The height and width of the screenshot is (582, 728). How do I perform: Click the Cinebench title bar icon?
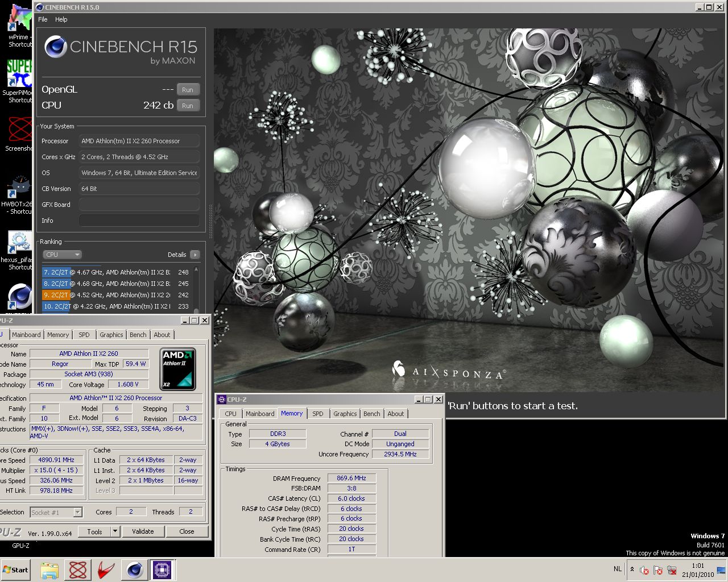tap(39, 7)
